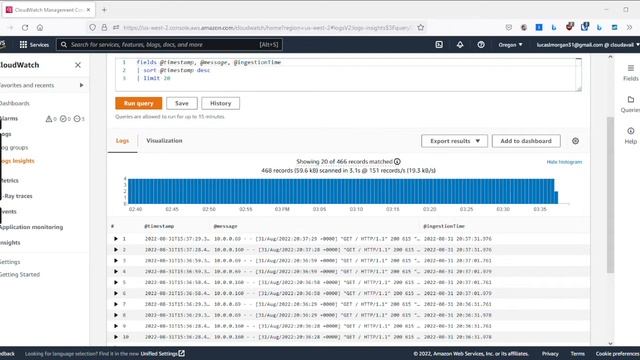Viewport: 640px width, 360px height.
Task: Click the Save query button
Action: (182, 103)
